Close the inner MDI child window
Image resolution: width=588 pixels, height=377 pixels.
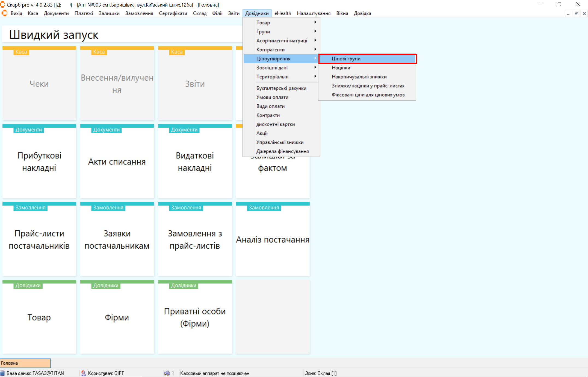tap(584, 13)
